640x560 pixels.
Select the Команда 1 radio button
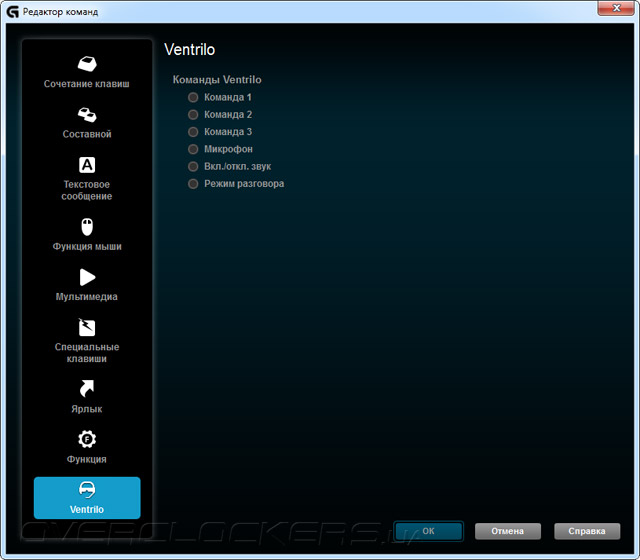click(193, 97)
